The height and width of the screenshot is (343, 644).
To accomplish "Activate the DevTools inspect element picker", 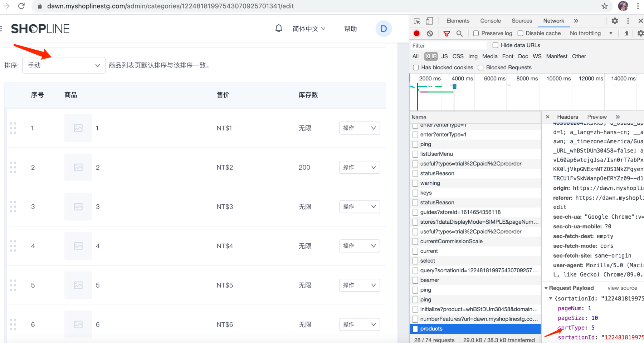I will point(417,21).
